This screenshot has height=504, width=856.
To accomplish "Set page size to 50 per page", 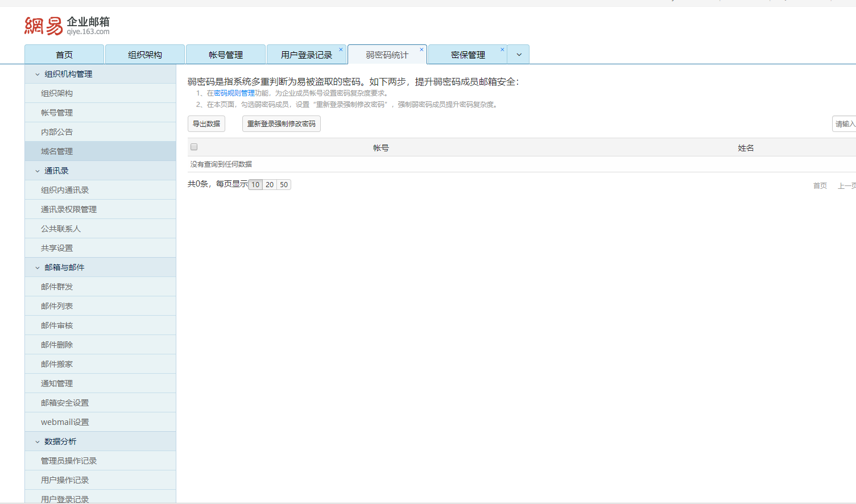I will click(284, 185).
